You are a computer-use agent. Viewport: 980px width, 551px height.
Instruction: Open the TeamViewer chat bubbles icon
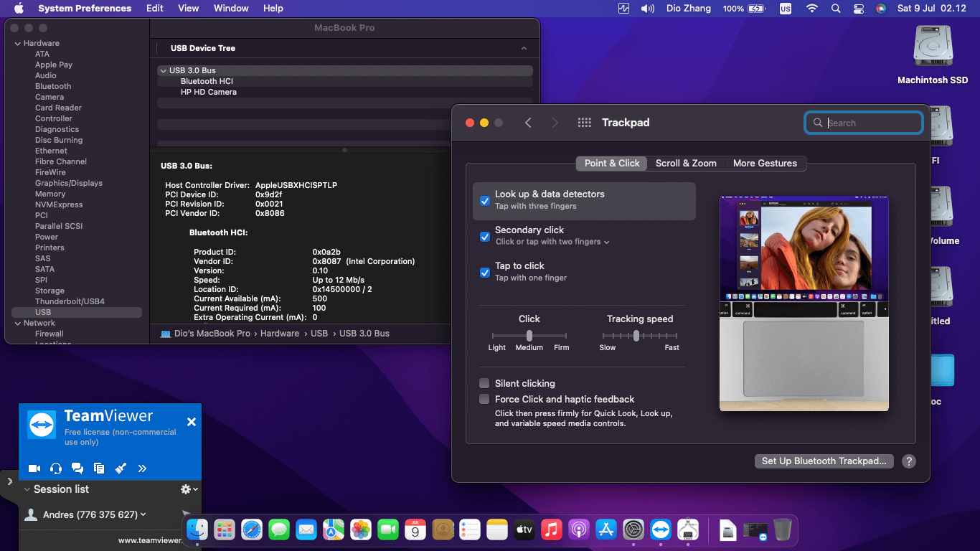click(77, 468)
